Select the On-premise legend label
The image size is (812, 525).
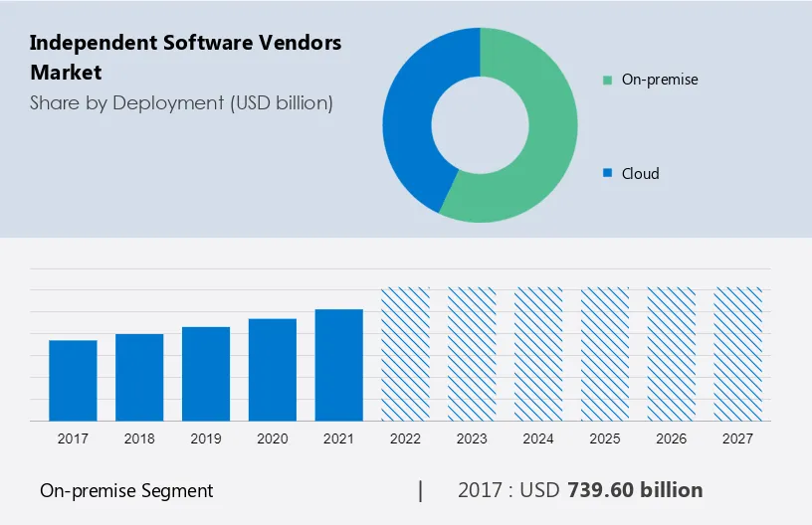point(660,80)
